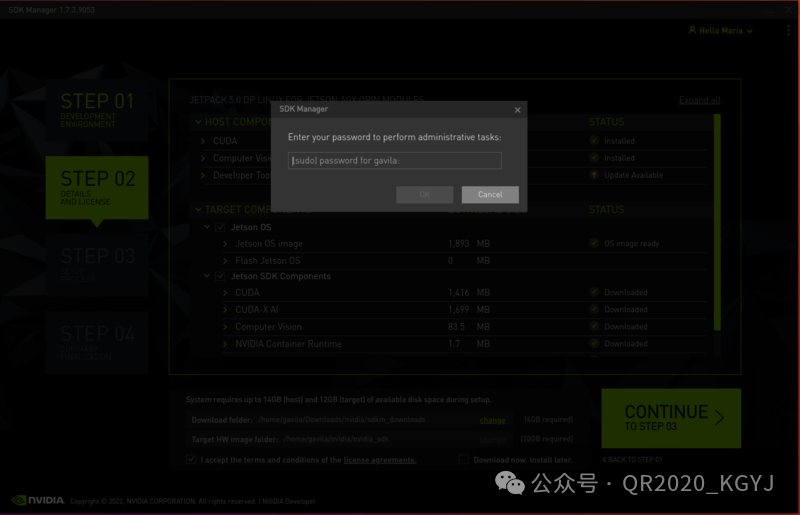
Task: Go Back to Step 01
Action: pos(632,459)
